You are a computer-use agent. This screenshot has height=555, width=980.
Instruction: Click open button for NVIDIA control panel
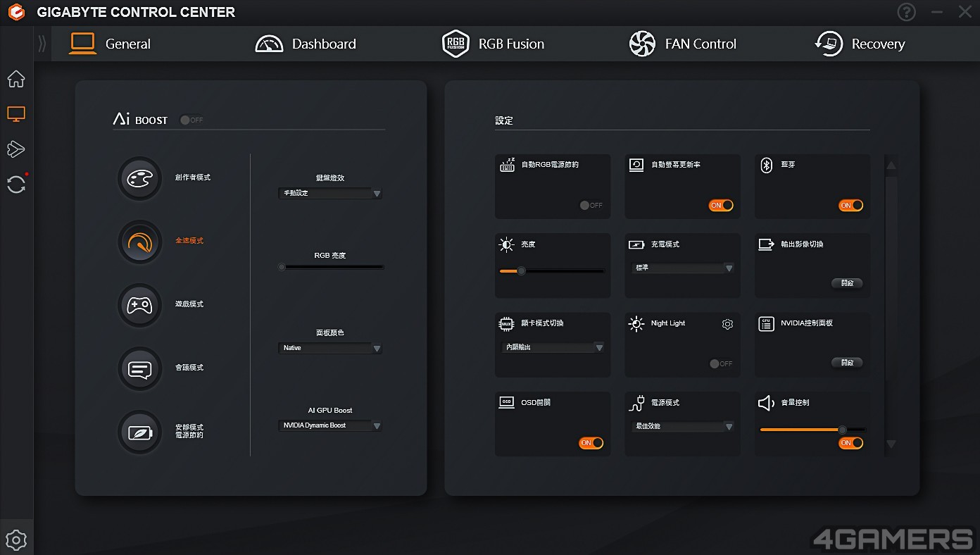tap(847, 363)
